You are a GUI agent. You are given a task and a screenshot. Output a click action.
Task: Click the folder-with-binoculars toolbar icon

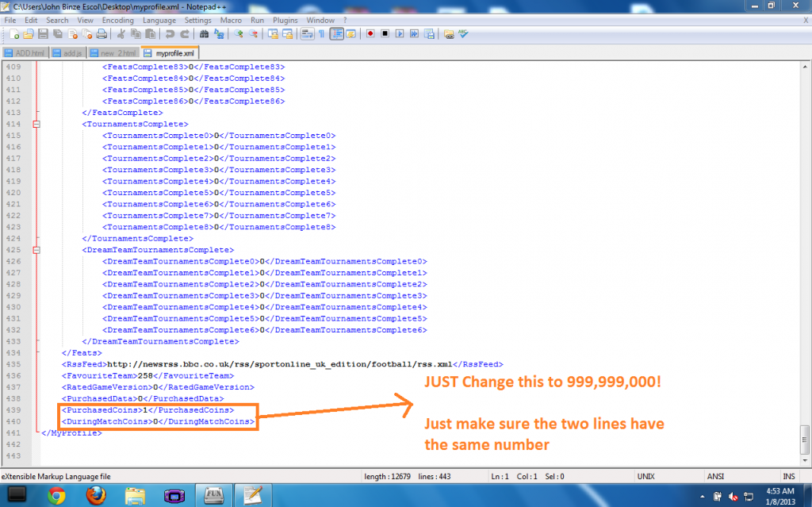click(449, 34)
